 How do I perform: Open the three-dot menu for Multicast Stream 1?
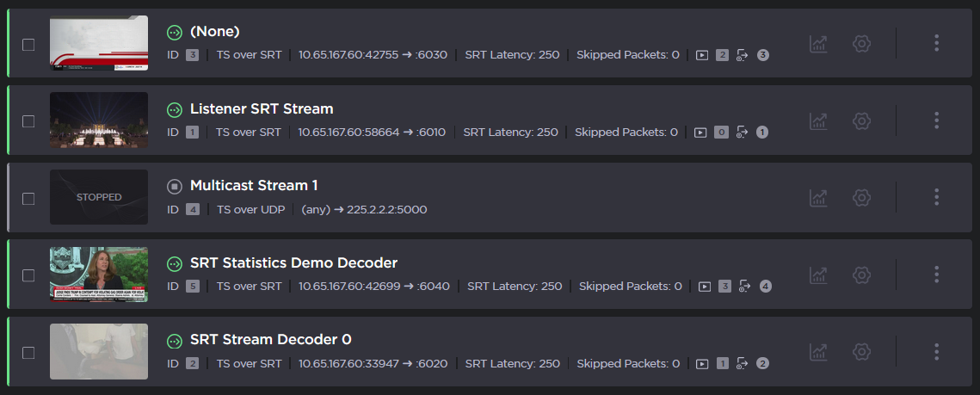pos(936,197)
